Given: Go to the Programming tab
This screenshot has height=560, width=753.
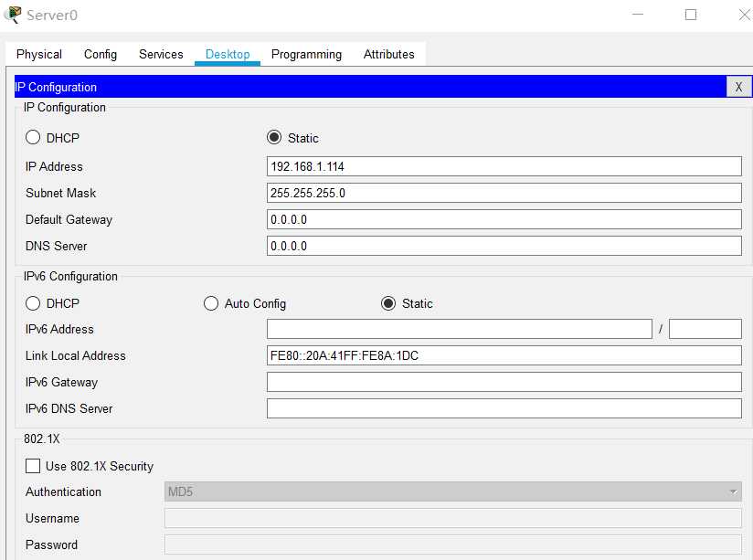Looking at the screenshot, I should click(306, 54).
